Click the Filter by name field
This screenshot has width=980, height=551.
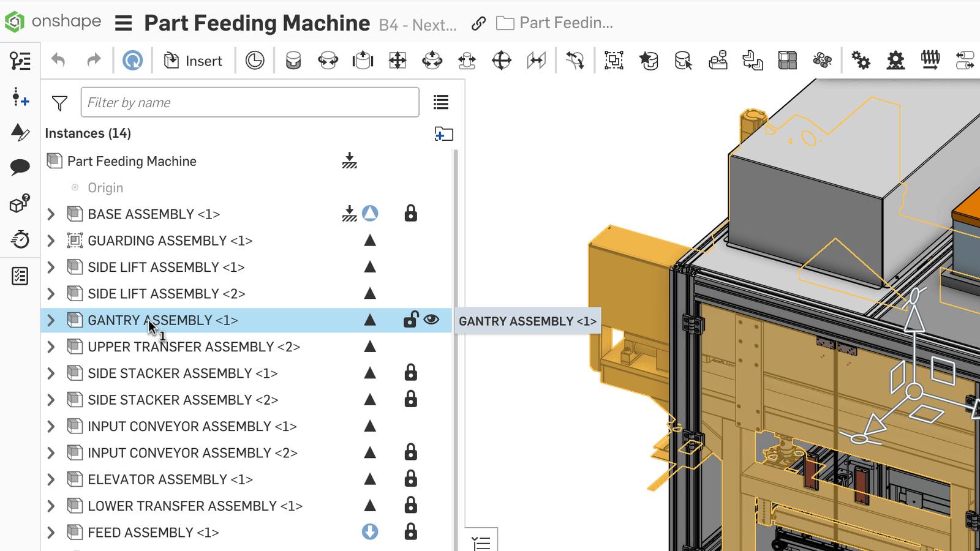click(x=250, y=102)
